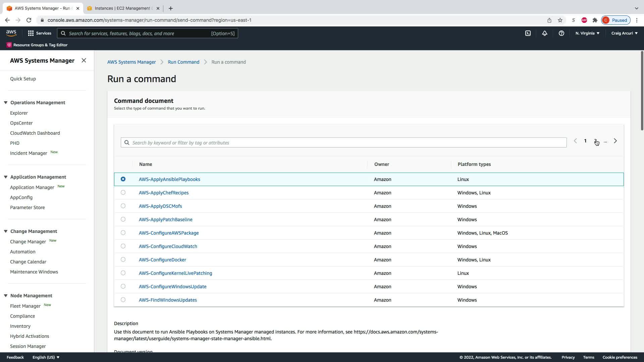Bookmark this page with star icon
Image resolution: width=644 pixels, height=362 pixels.
coord(560,20)
